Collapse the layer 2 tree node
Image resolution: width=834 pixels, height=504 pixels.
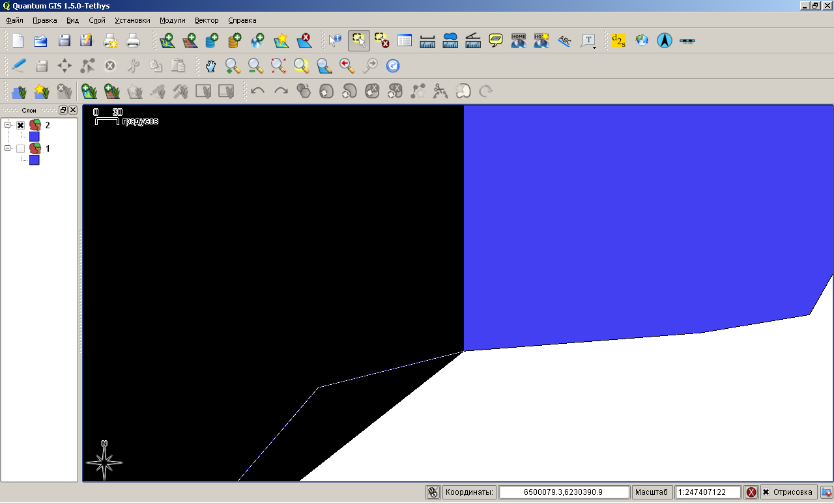point(8,126)
